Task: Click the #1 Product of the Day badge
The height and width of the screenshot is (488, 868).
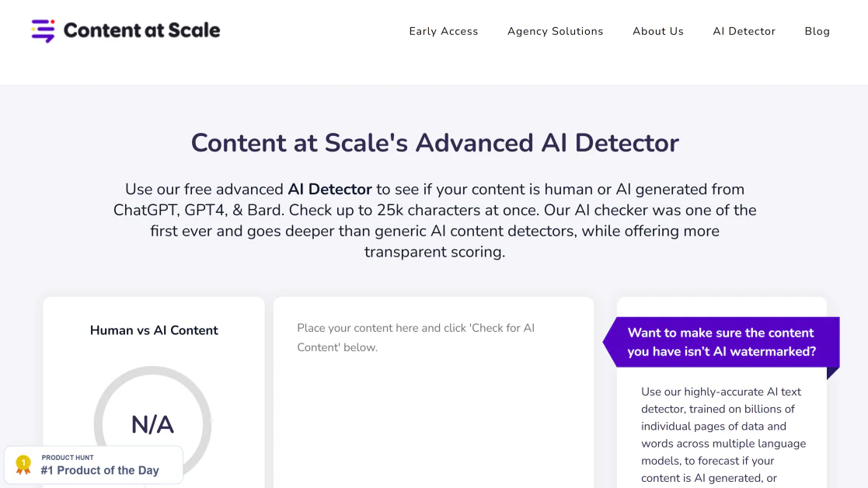Action: point(93,465)
